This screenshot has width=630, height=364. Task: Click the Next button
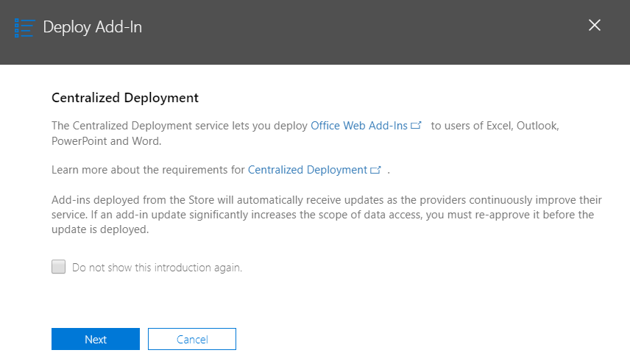(96, 339)
